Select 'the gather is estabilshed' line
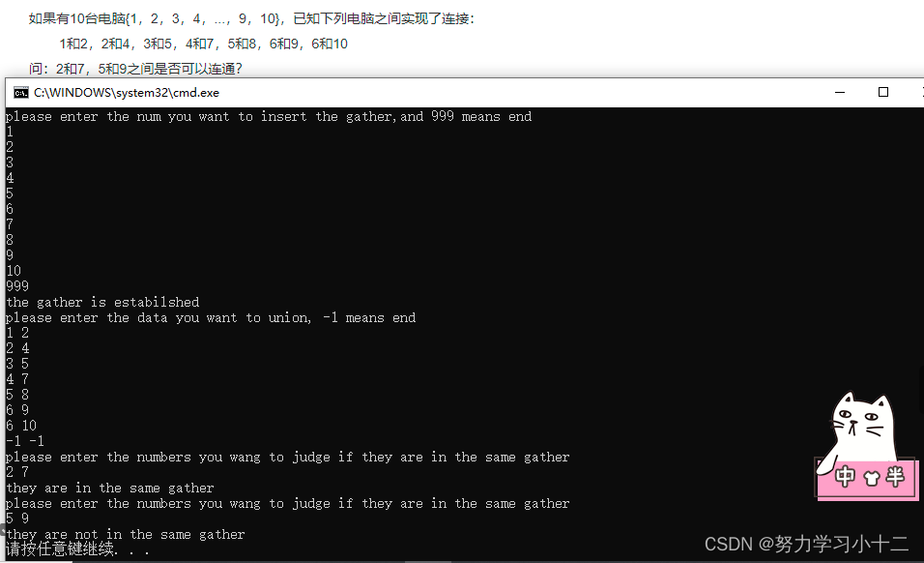Screen dimensions: 924x563 102,303
